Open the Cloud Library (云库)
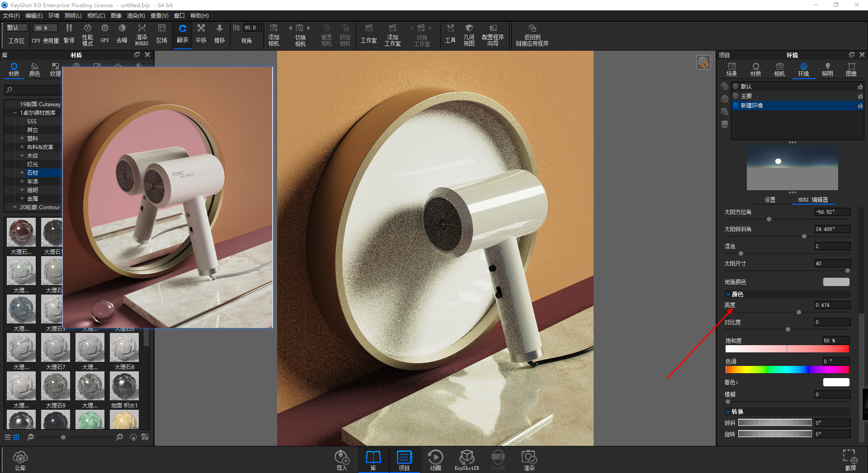The width and height of the screenshot is (868, 473). tap(20, 460)
